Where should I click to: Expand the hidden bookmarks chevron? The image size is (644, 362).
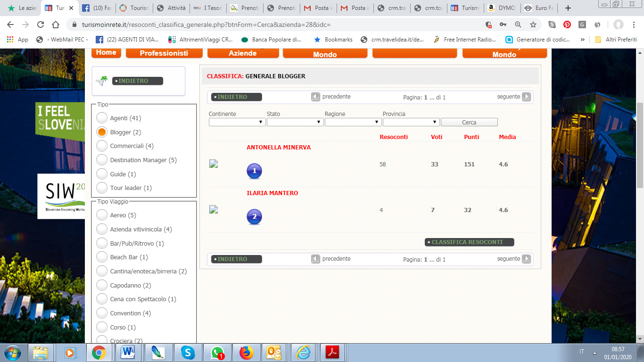[x=583, y=40]
